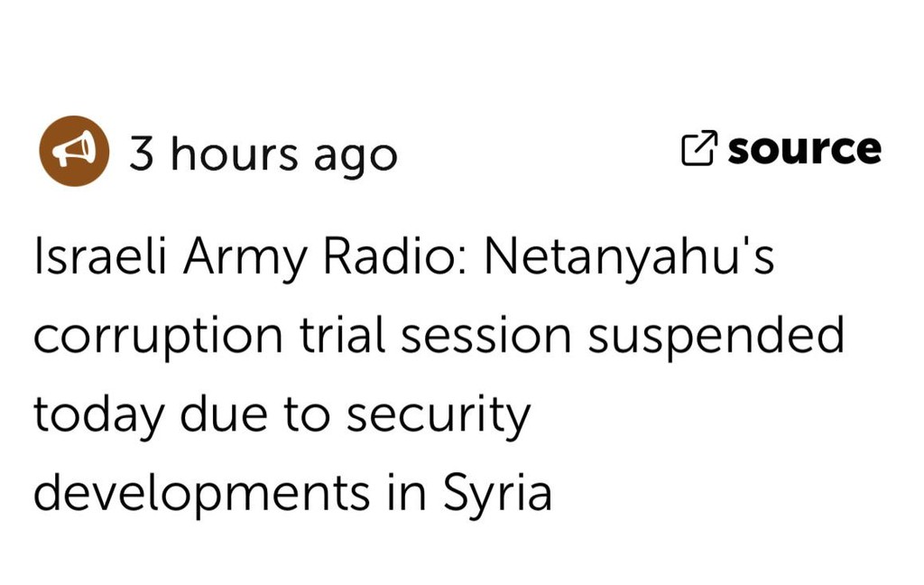This screenshot has height=585, width=924.
Task: Follow the bold source link
Action: click(x=804, y=149)
